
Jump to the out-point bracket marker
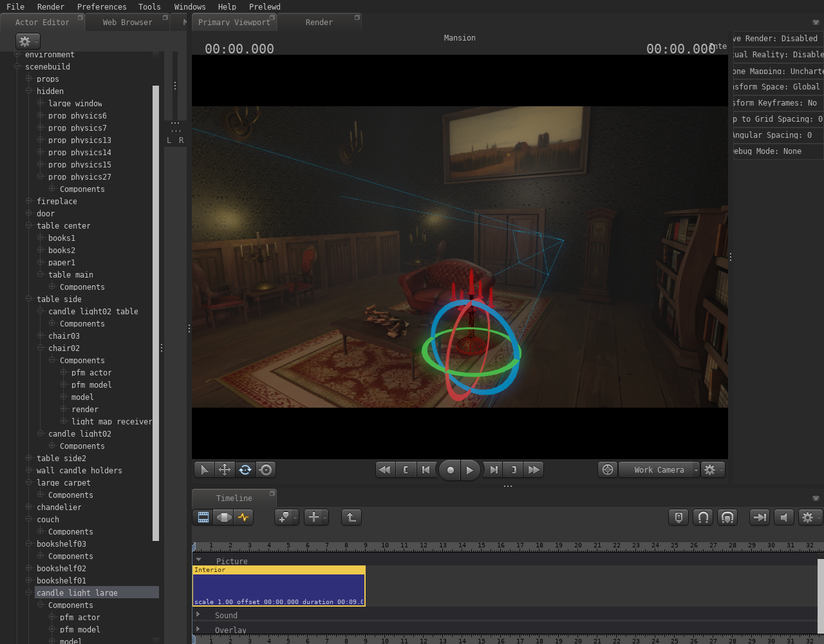click(514, 469)
